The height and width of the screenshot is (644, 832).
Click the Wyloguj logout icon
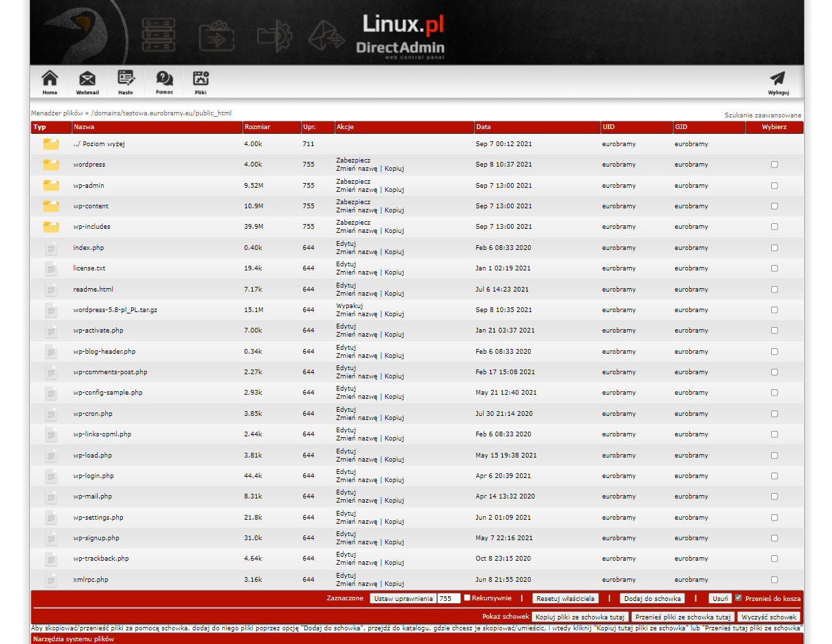click(777, 79)
